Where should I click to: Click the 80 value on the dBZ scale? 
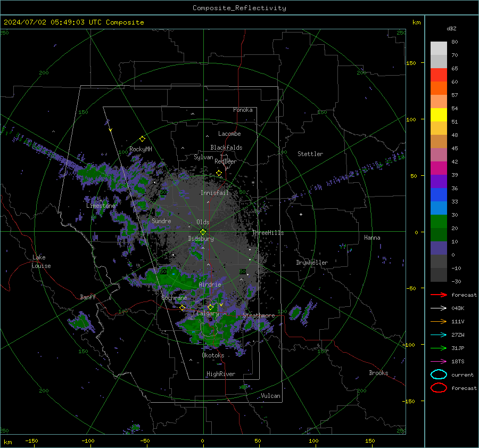tap(455, 42)
